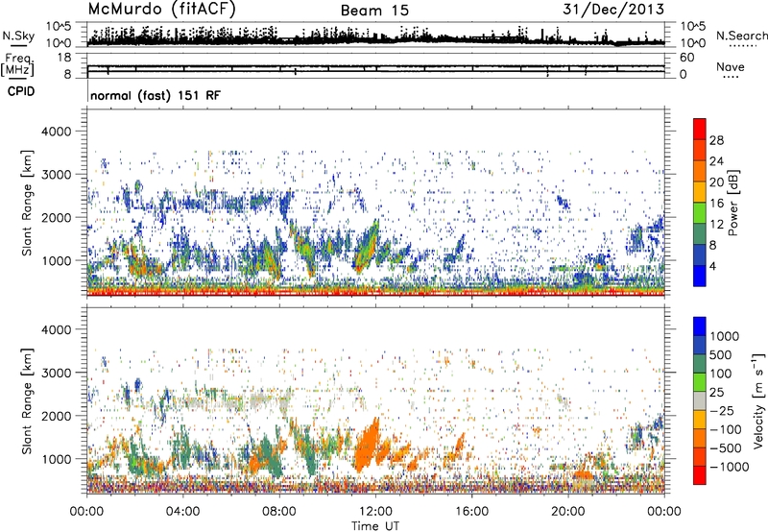Select the text normal (fast) 151 RF

(x=156, y=95)
